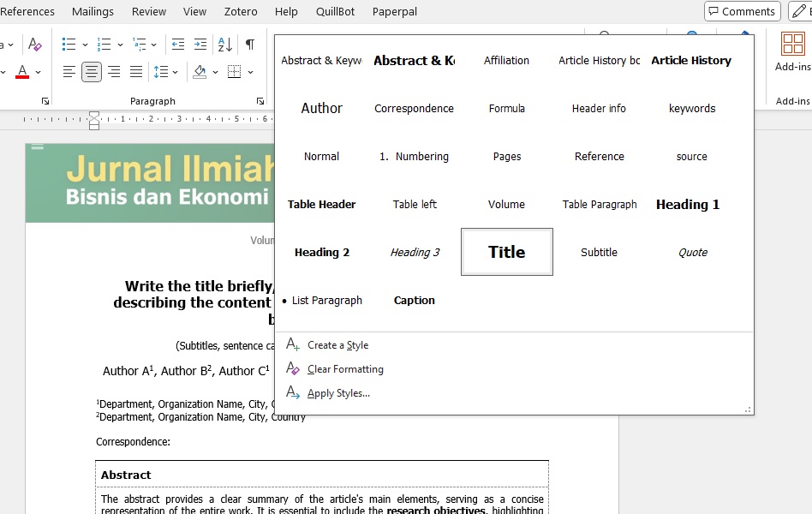Screen dimensions: 812x514
Task: Expand the shading dropdown arrow
Action: coord(216,72)
